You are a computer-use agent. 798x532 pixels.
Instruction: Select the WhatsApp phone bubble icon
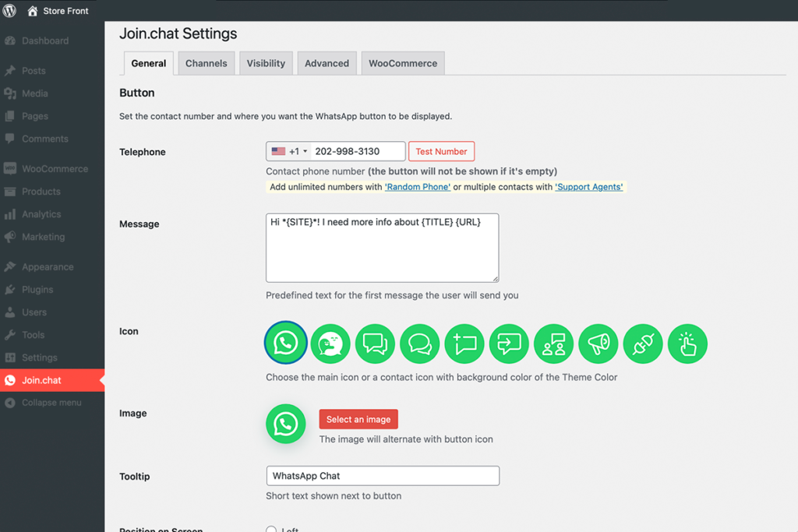pyautogui.click(x=285, y=343)
